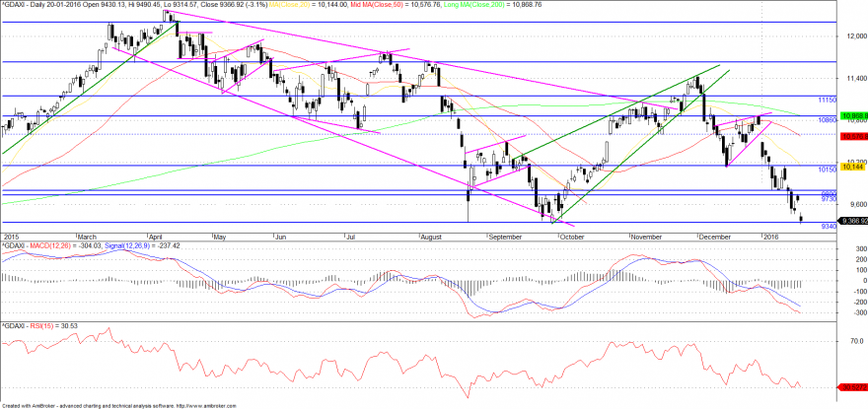This screenshot has width=868, height=409.
Task: Click the -300 label on MACD axis
Action: pos(858,313)
